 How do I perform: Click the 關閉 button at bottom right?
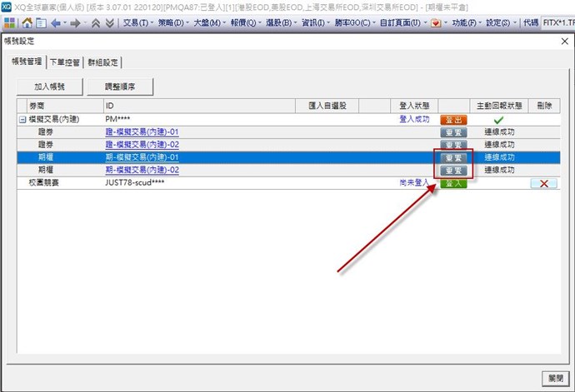pos(552,376)
